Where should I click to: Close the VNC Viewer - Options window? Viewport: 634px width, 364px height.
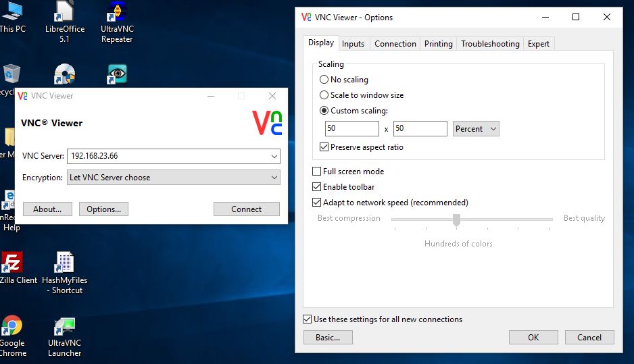[606, 17]
